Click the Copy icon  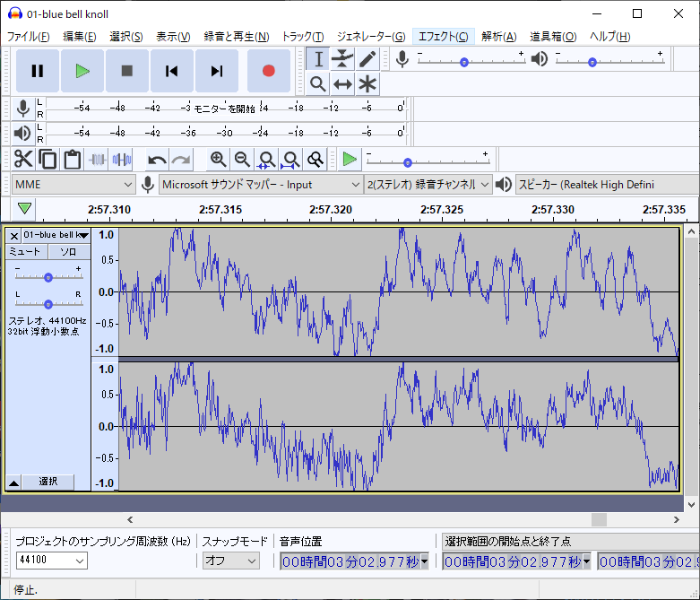(48, 159)
